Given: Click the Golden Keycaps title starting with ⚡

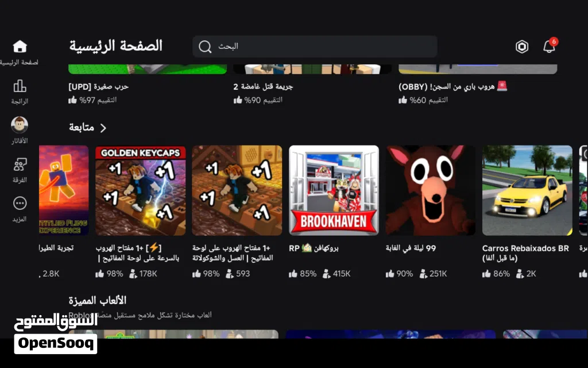Looking at the screenshot, I should click(137, 253).
